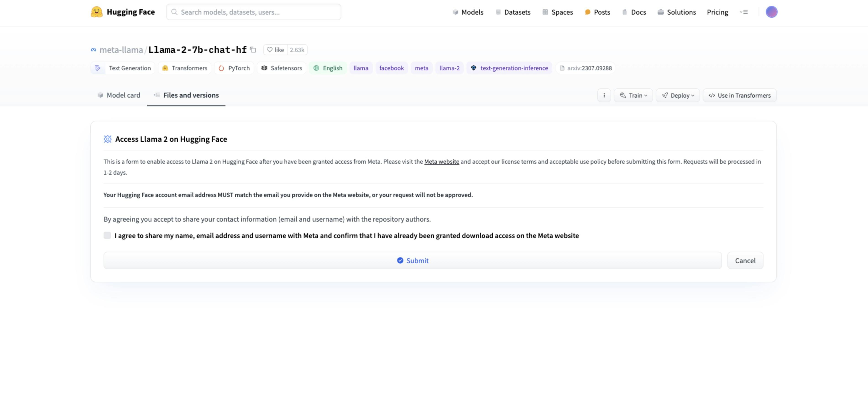Click the Hugging Face emoji logo
This screenshot has height=420, width=868.
[96, 12]
